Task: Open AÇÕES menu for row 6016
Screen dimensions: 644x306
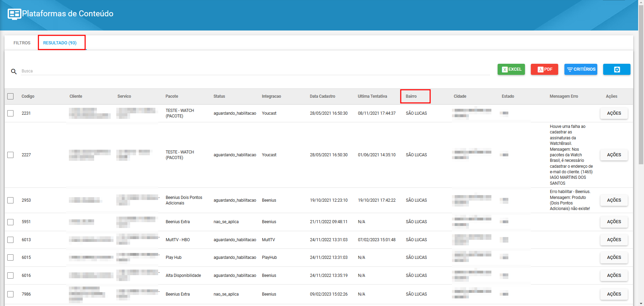Action: tap(614, 276)
